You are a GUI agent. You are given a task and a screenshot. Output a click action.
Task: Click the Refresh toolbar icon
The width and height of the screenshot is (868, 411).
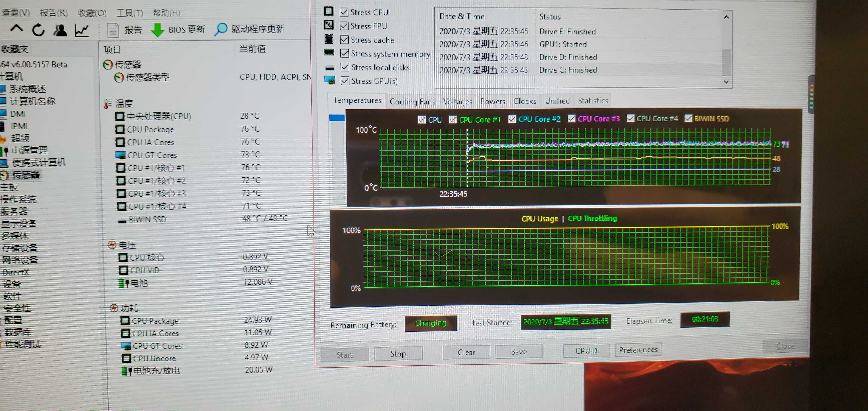click(38, 30)
